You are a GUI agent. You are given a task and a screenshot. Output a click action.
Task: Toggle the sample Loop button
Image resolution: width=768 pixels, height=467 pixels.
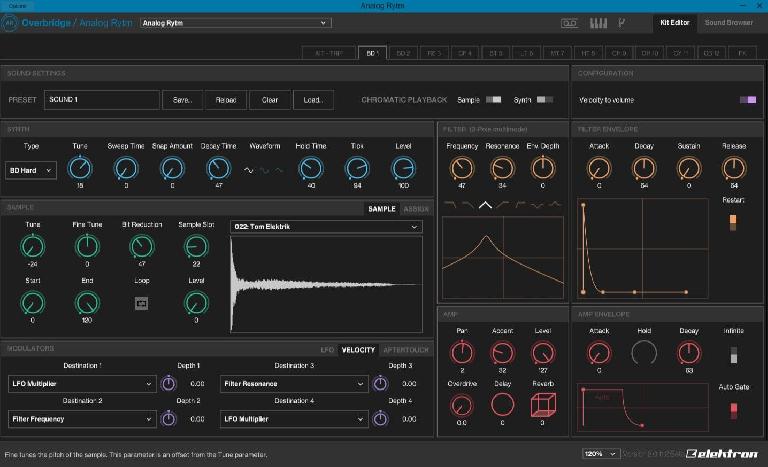pos(142,303)
